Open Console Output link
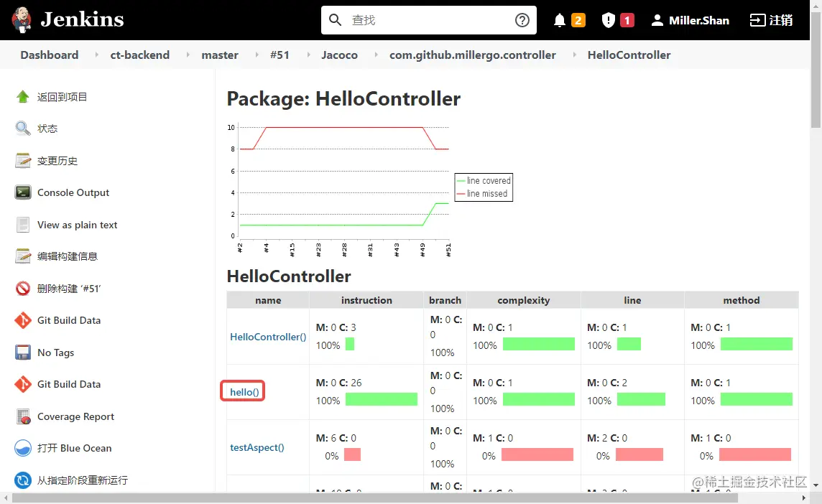The image size is (822, 504). [x=73, y=193]
